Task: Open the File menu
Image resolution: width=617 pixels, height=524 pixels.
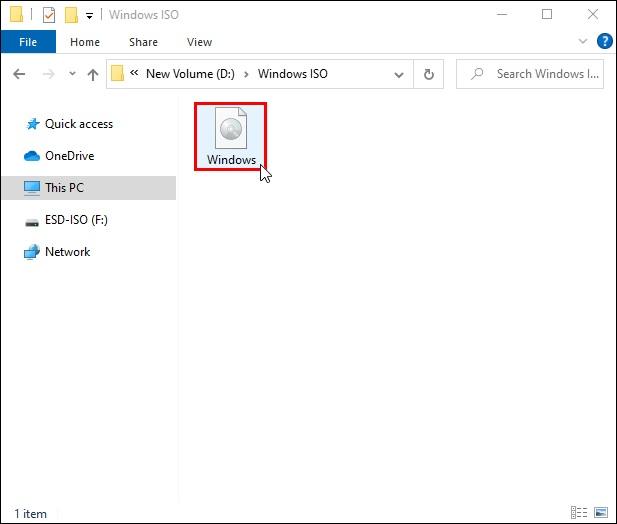Action: pos(27,42)
